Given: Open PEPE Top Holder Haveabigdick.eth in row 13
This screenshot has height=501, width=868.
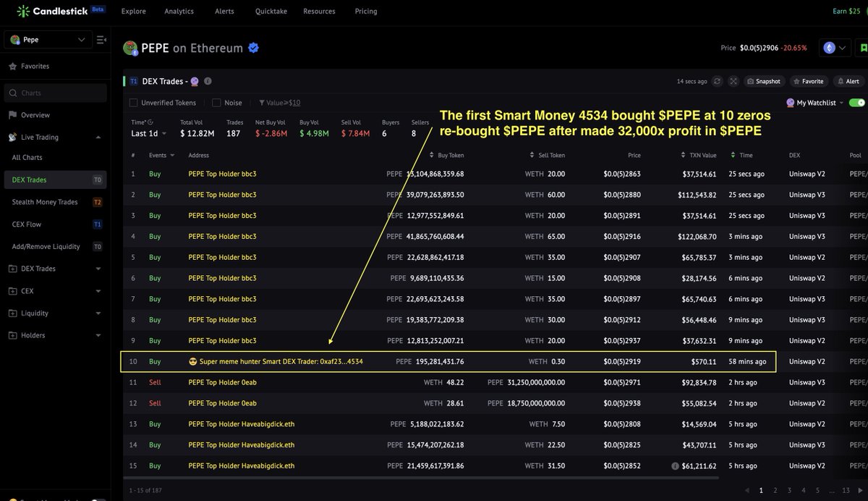Looking at the screenshot, I should coord(242,424).
